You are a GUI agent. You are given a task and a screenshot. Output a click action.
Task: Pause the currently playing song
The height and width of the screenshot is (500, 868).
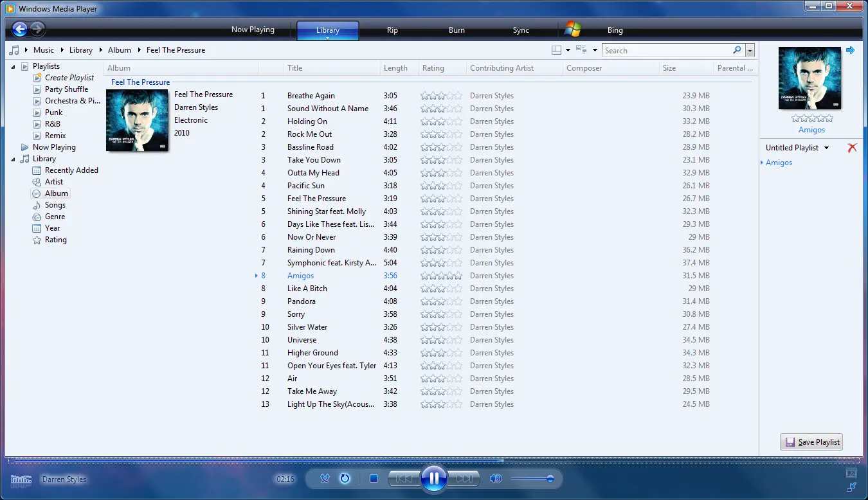click(434, 479)
